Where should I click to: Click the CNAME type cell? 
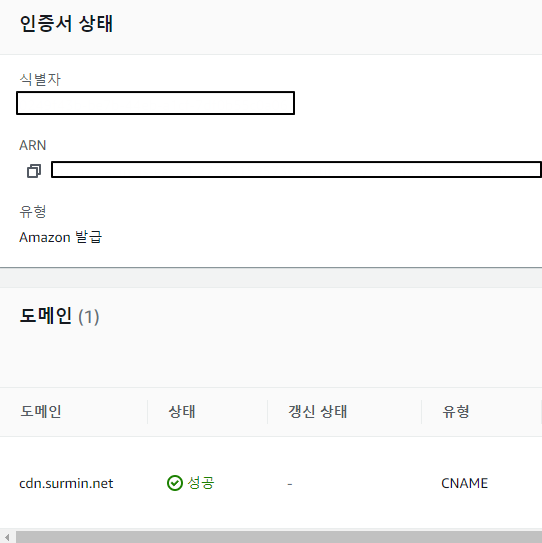[x=464, y=483]
